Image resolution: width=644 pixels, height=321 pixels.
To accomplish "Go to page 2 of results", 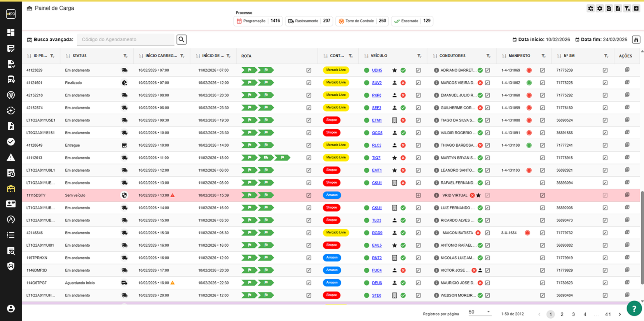I will (x=562, y=314).
